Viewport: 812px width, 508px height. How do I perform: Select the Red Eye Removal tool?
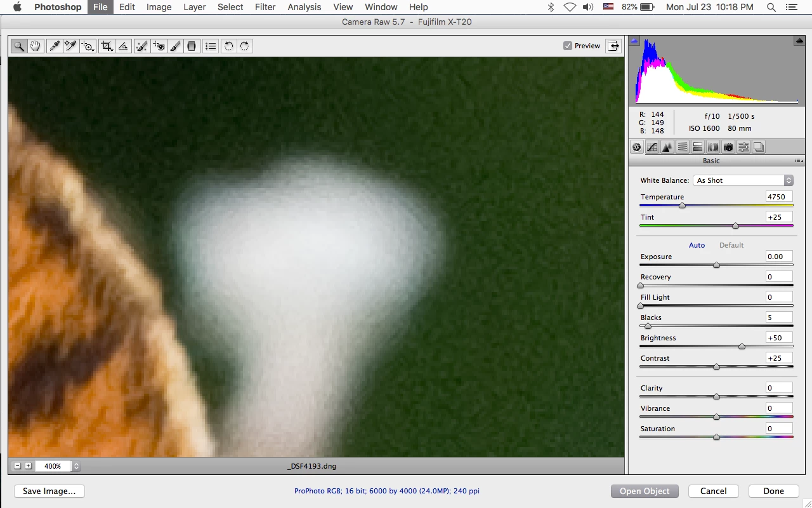tap(159, 46)
